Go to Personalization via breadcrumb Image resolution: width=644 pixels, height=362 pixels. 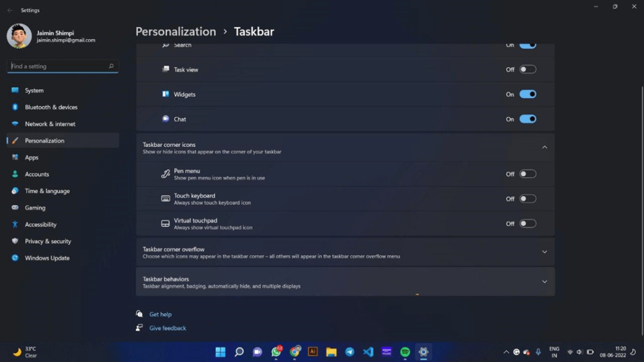click(x=176, y=31)
